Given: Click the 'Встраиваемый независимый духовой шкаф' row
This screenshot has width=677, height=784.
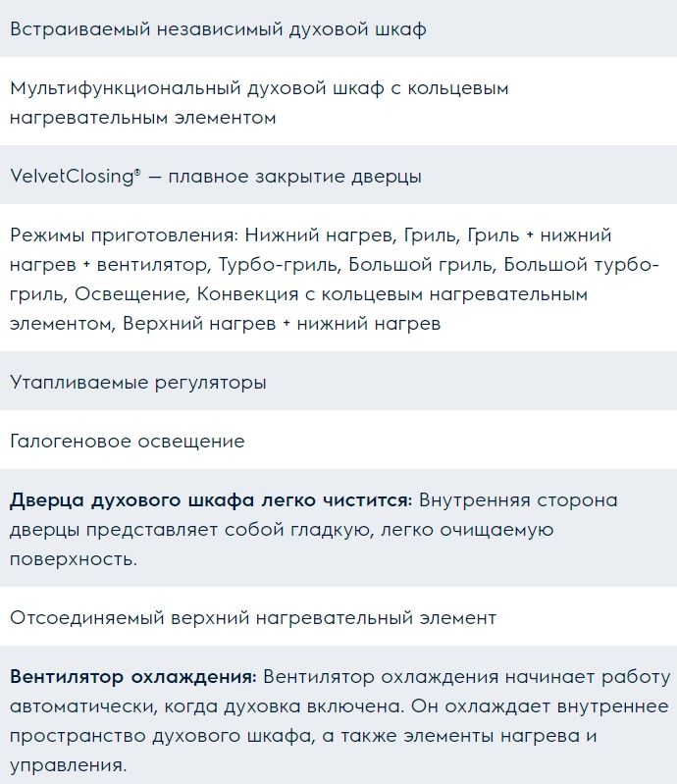Looking at the screenshot, I should point(218,28).
